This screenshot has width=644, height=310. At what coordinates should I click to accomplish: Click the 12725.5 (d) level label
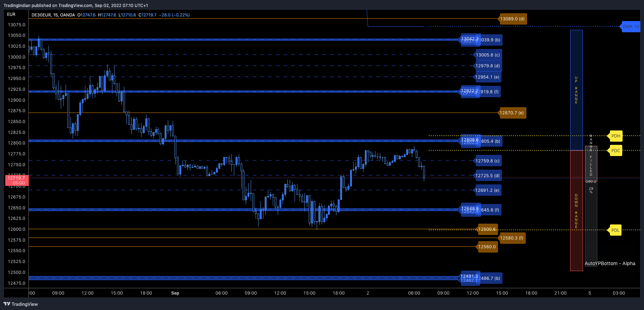click(x=487, y=176)
